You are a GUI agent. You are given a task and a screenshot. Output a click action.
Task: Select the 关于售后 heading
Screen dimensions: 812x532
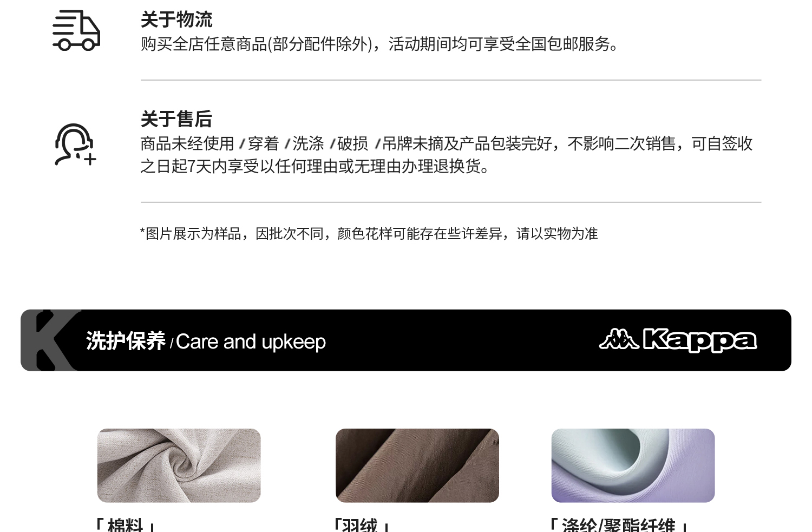point(176,119)
